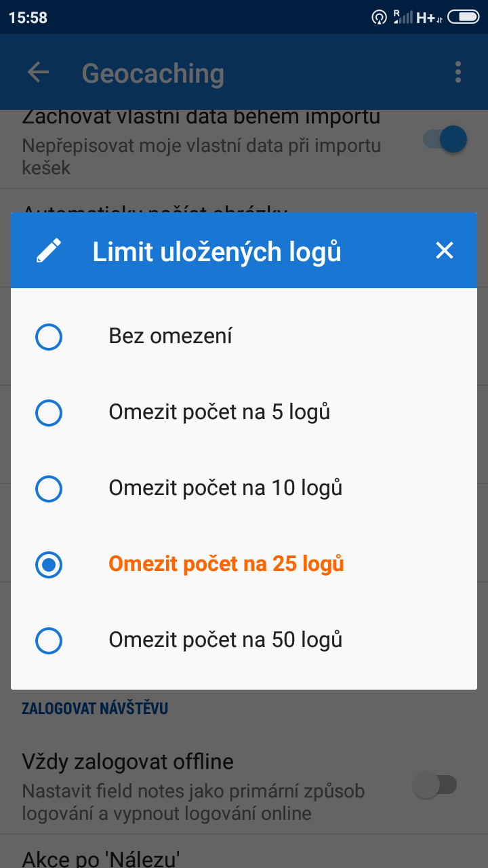Select radio button for 10 logů limit
488x868 pixels.
(49, 488)
